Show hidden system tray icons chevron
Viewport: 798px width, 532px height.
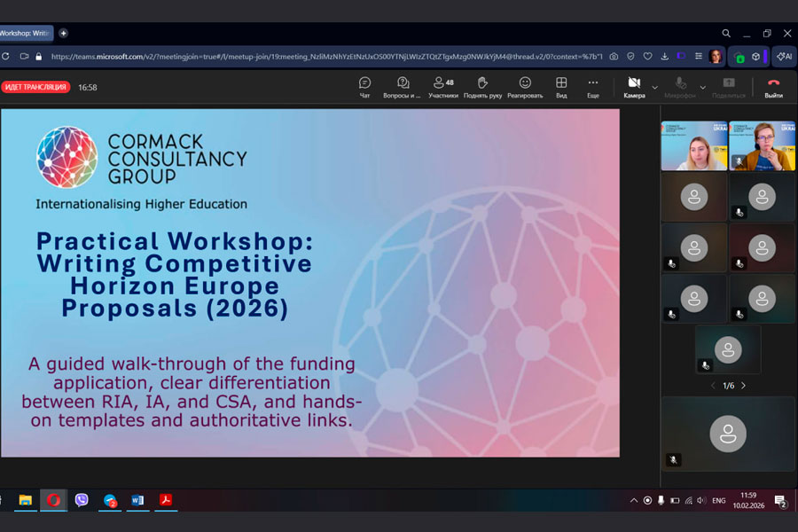coord(633,500)
